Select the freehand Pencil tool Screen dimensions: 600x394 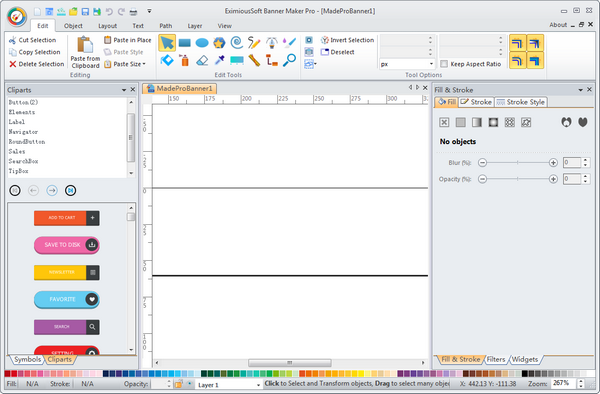pos(254,42)
